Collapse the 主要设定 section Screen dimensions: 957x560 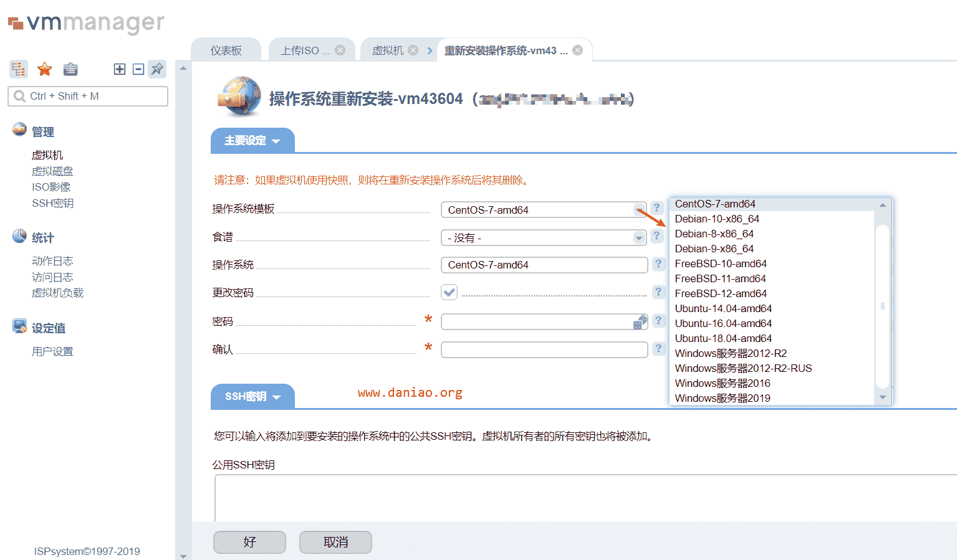252,141
